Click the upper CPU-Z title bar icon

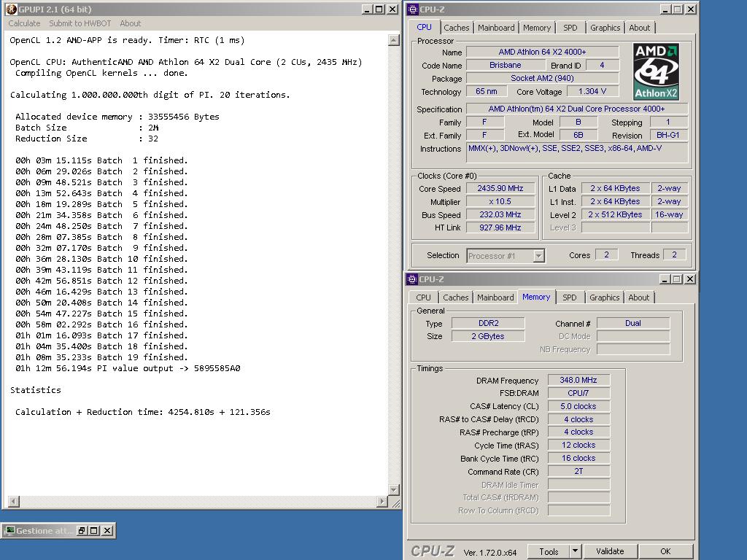tap(413, 9)
